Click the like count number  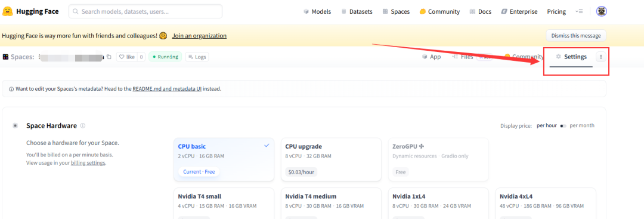[141, 57]
